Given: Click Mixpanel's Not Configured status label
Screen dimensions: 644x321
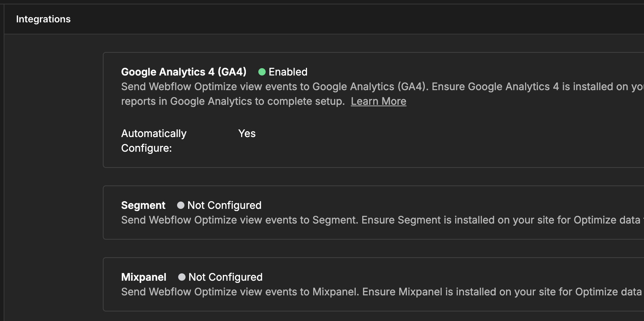Looking at the screenshot, I should [225, 277].
